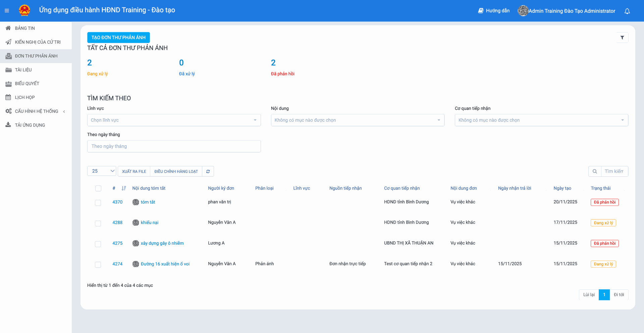Click the filter funnel icon
This screenshot has height=333, width=644.
coord(622,38)
